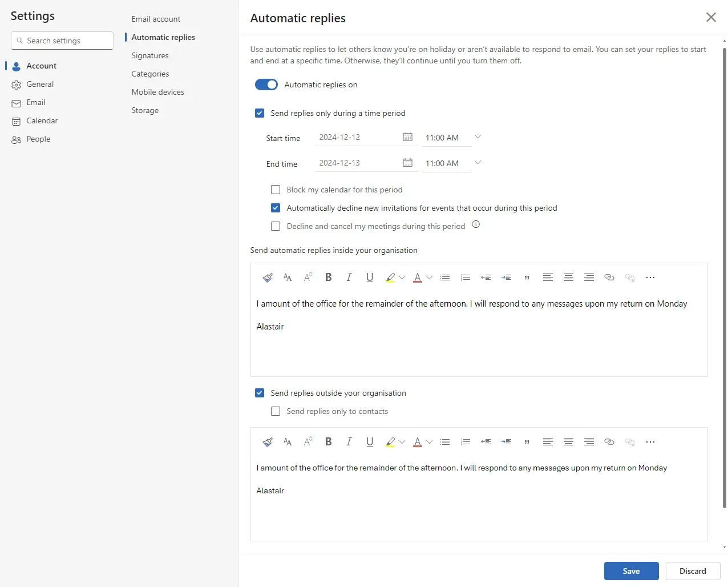Click the Quote icon in the second editor toolbar
This screenshot has height=587, width=728.
pyautogui.click(x=527, y=442)
